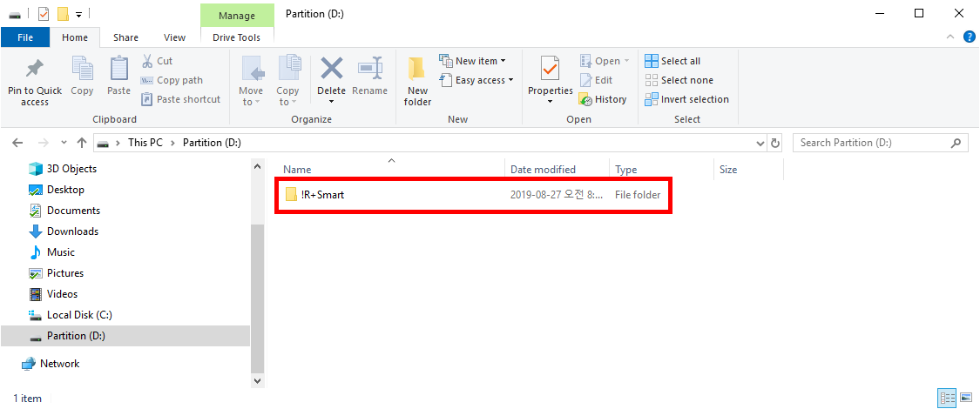Viewport: 980px width, 409px height.
Task: Click the Cut scissors command
Action: (x=157, y=61)
